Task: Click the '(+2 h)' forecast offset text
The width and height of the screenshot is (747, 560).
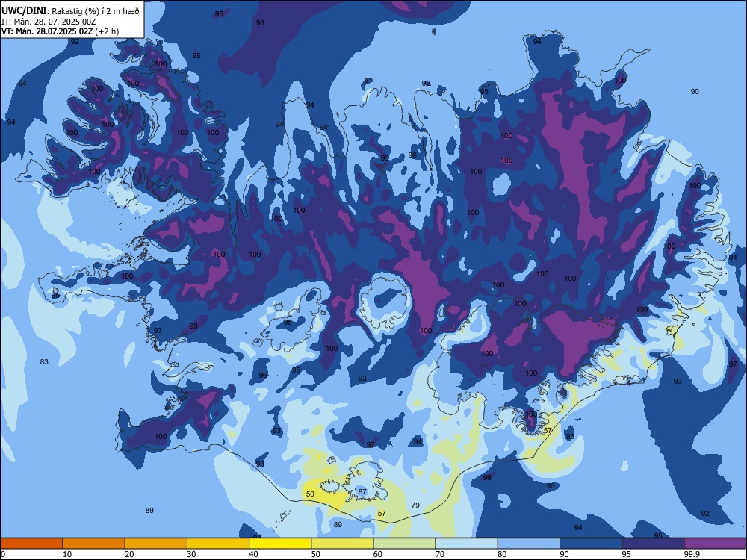Action: [107, 31]
